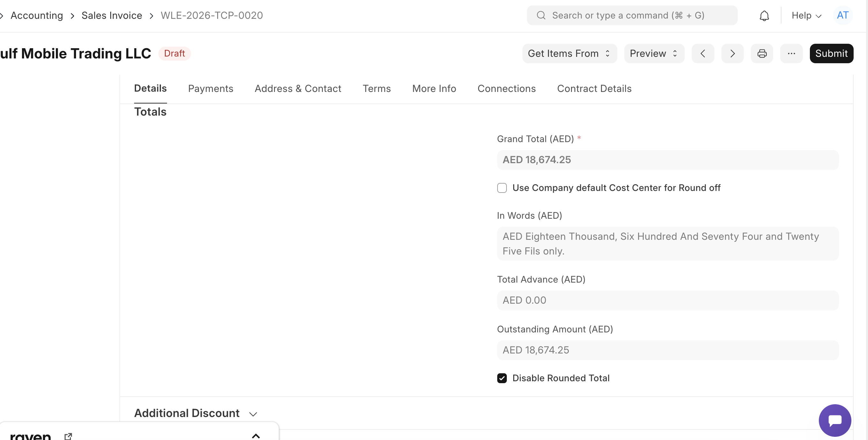Click the WLE-2026-TCP-0020 breadcrumb
The height and width of the screenshot is (440, 868).
tap(212, 16)
